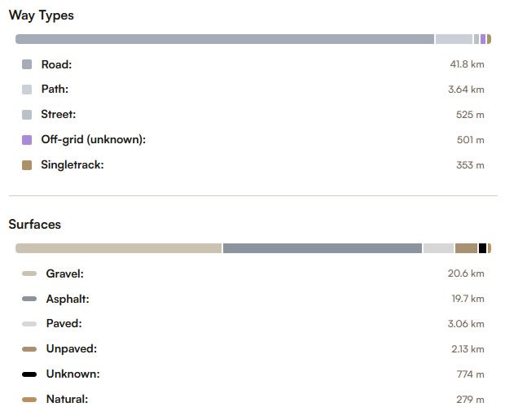Click the Gravel surface legend marker
The height and width of the screenshot is (420, 505).
pyautogui.click(x=29, y=273)
